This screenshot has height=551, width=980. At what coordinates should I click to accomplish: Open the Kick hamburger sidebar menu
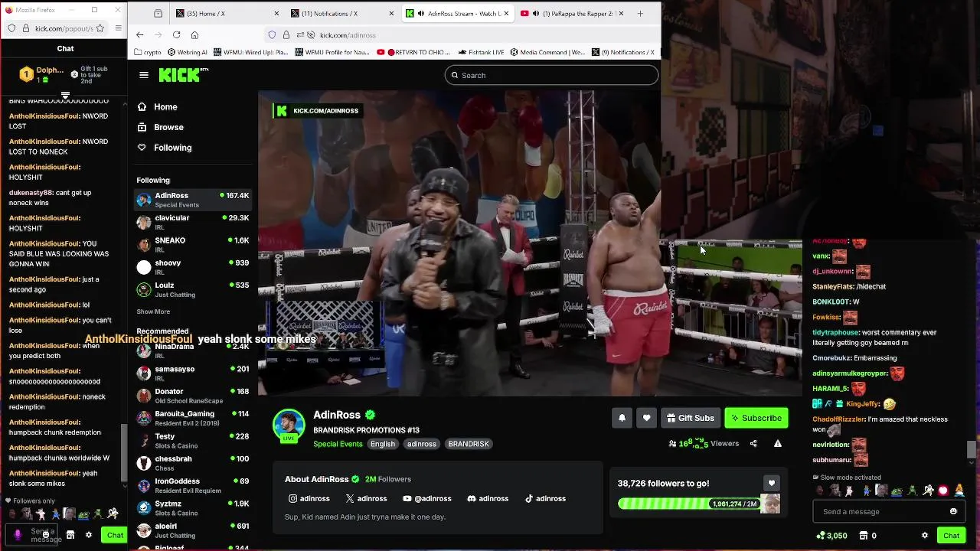[x=144, y=75]
